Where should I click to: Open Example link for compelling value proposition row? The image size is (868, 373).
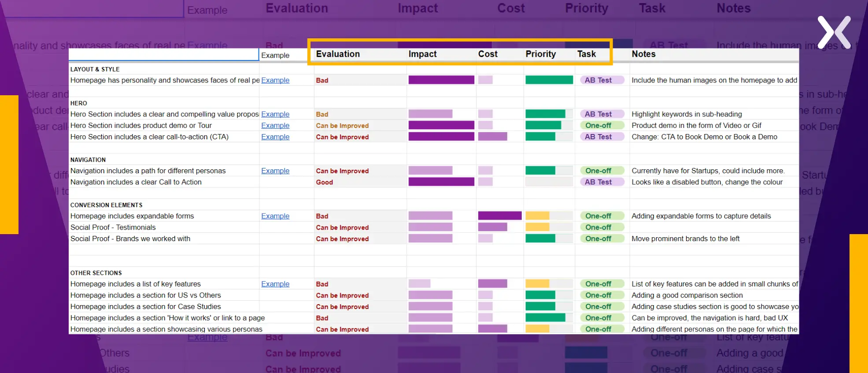click(x=275, y=114)
